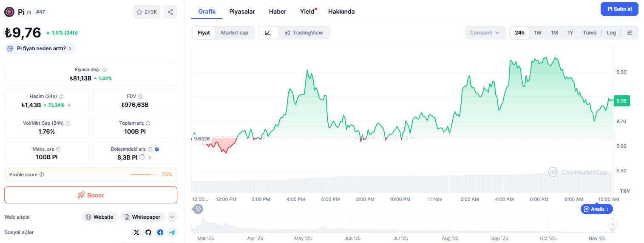The image size is (644, 243).
Task: Select the Tümü time range
Action: (590, 33)
